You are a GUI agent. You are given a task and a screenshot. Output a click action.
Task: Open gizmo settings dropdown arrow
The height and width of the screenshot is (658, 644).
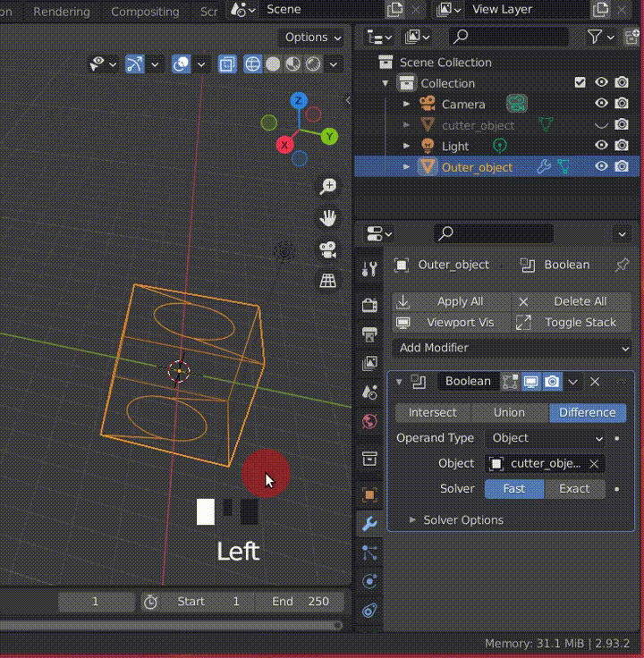tap(155, 64)
